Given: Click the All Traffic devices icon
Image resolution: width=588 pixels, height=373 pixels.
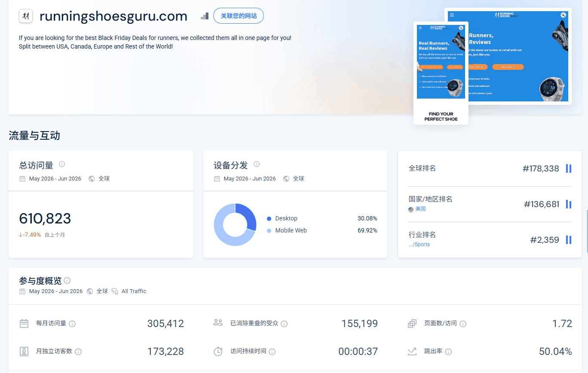Looking at the screenshot, I should [x=115, y=291].
